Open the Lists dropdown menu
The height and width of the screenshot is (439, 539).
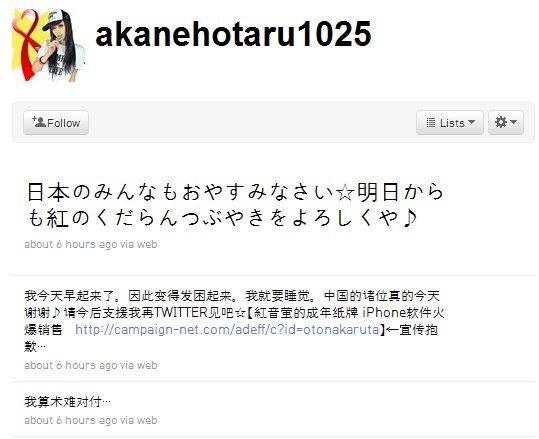point(450,122)
